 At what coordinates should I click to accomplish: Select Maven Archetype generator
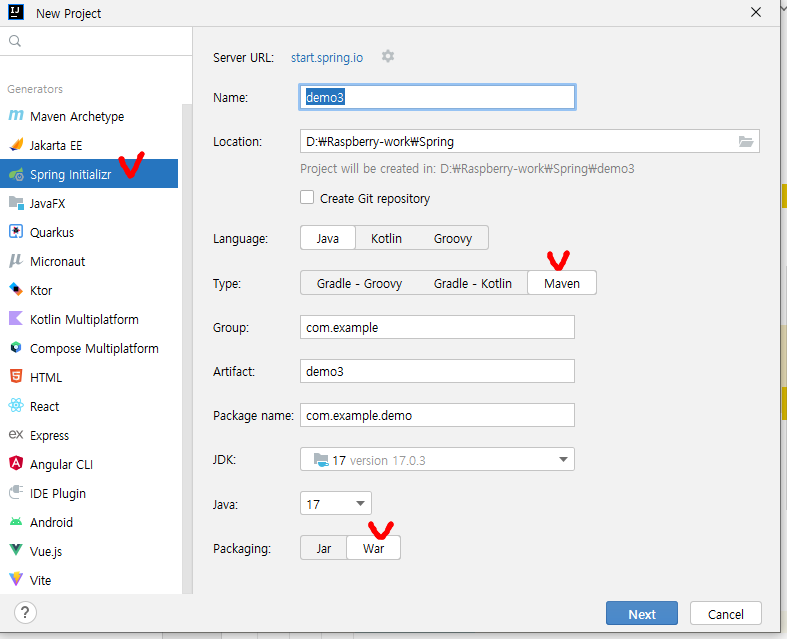[x=89, y=116]
